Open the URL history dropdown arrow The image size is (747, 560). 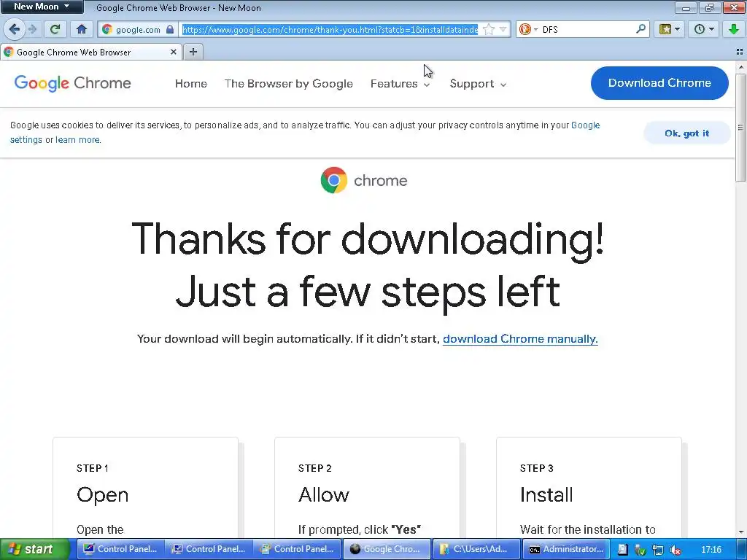pyautogui.click(x=503, y=29)
